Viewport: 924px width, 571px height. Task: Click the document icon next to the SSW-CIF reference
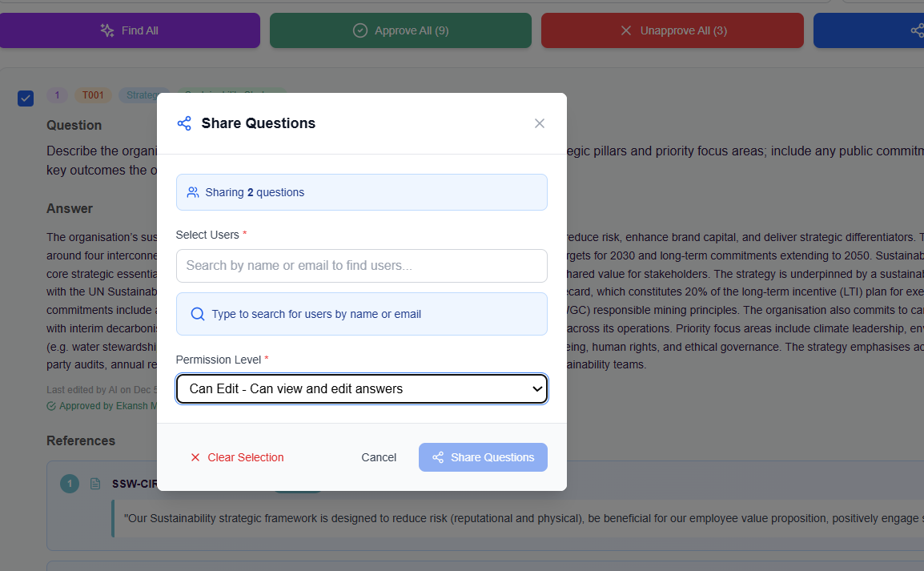[x=95, y=484]
